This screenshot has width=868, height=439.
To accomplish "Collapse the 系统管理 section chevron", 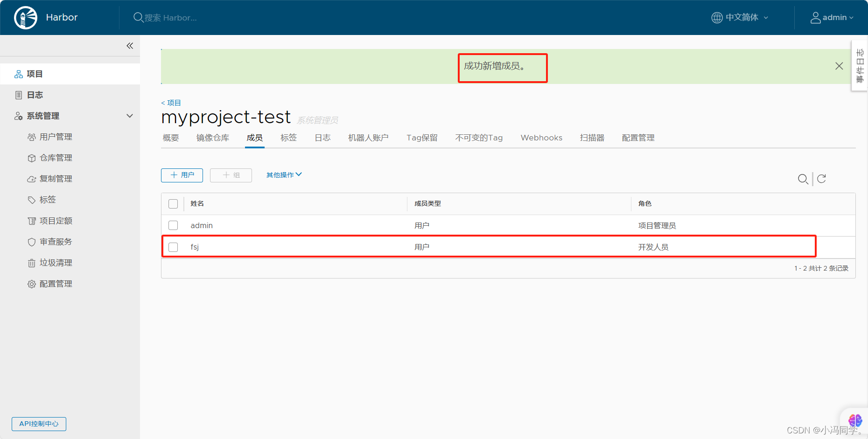I will 130,116.
